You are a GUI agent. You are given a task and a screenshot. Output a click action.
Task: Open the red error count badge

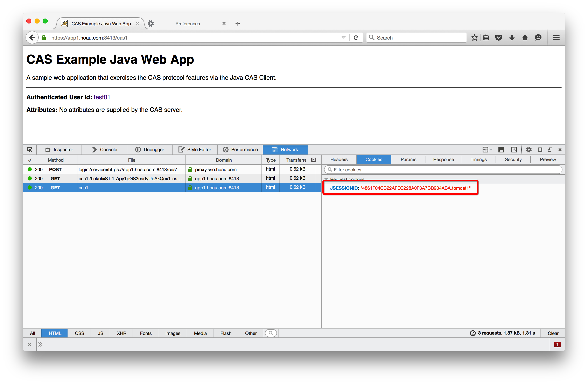pyautogui.click(x=557, y=344)
